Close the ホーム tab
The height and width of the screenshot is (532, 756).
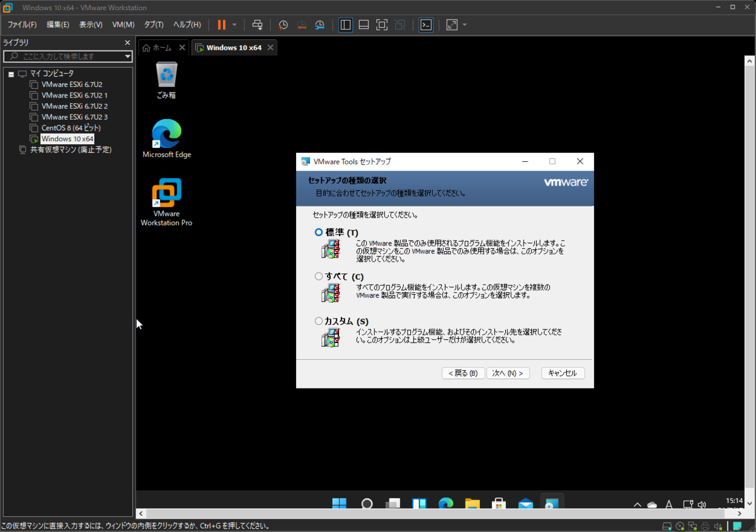[x=182, y=48]
